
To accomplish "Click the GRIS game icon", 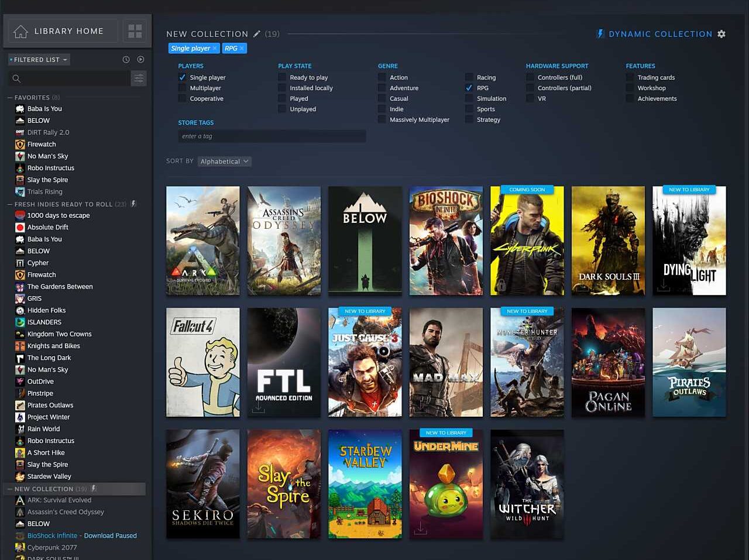I will [x=20, y=298].
